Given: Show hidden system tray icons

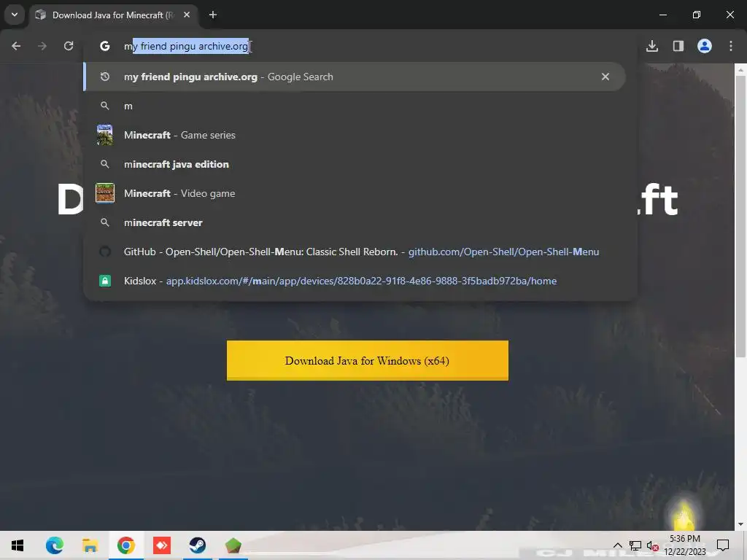Looking at the screenshot, I should coord(617,545).
